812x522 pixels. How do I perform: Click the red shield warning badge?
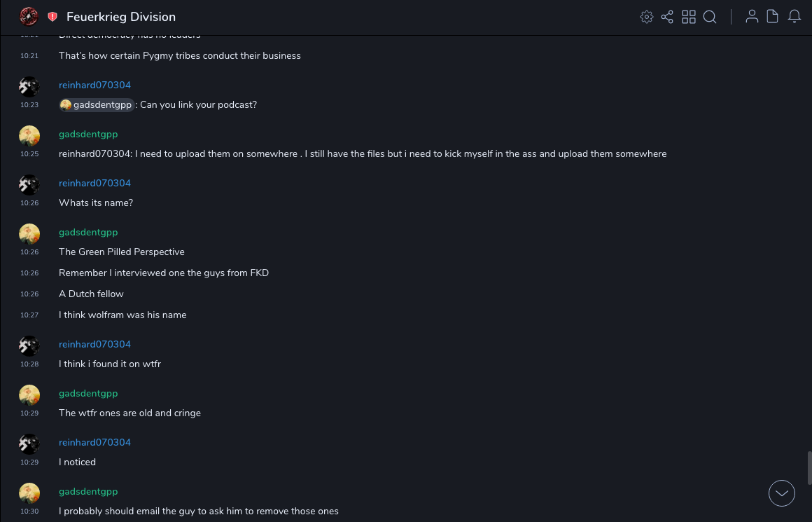(x=52, y=17)
